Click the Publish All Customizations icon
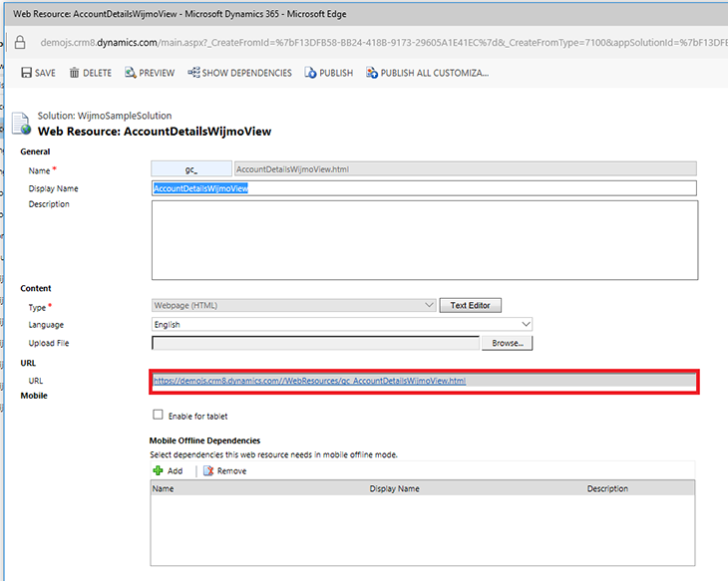 371,73
